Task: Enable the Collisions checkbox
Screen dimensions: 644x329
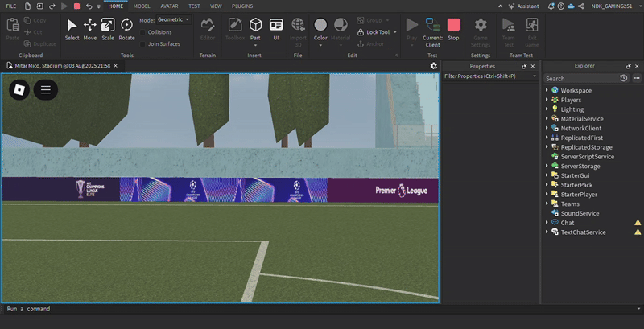Action: tap(142, 32)
